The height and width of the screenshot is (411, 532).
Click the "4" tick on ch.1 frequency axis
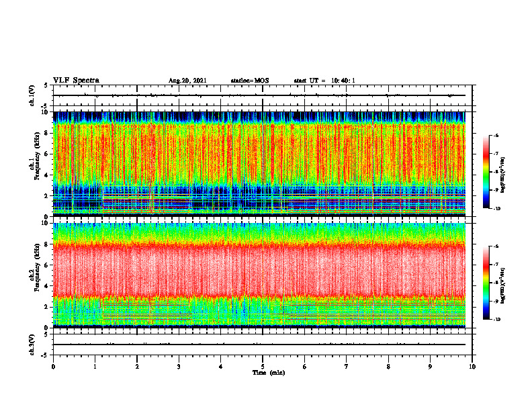pos(47,175)
